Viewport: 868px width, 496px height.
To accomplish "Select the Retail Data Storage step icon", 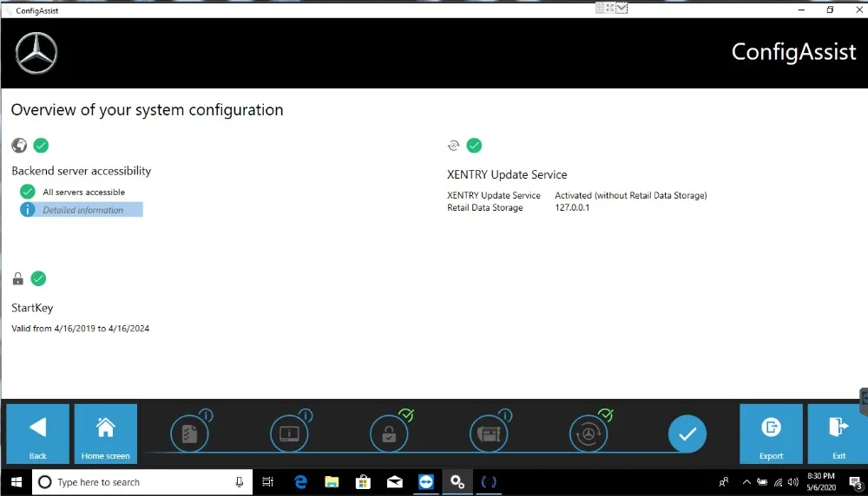I will coord(489,434).
